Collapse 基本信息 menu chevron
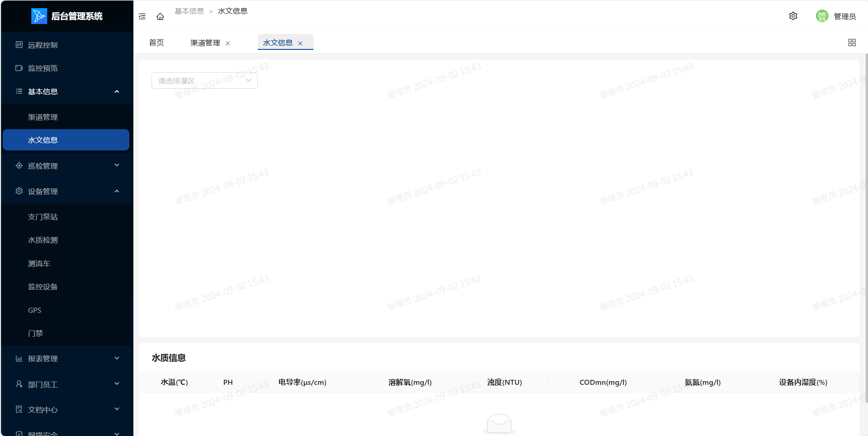This screenshot has height=436, width=868. (117, 92)
